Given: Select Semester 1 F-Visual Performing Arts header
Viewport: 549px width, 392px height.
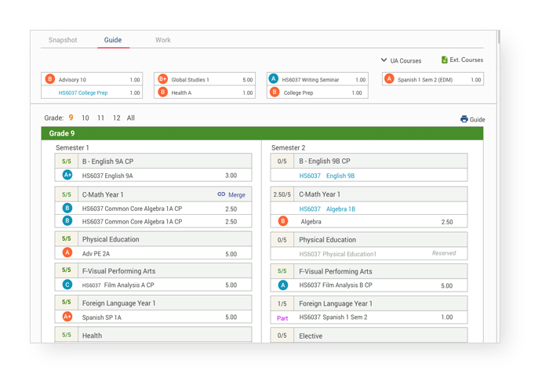Looking at the screenshot, I should (x=153, y=271).
